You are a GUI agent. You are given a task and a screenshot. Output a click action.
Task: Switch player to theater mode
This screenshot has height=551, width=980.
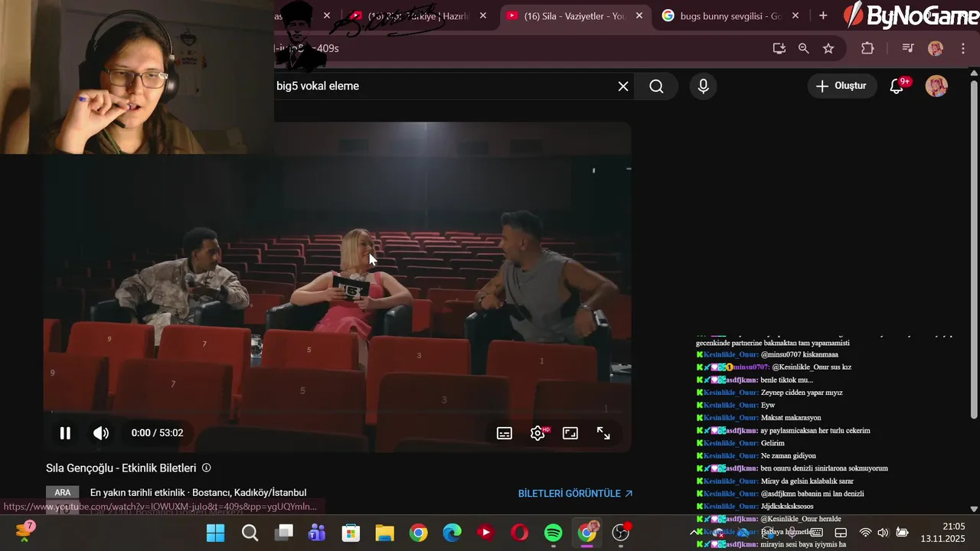pyautogui.click(x=570, y=433)
